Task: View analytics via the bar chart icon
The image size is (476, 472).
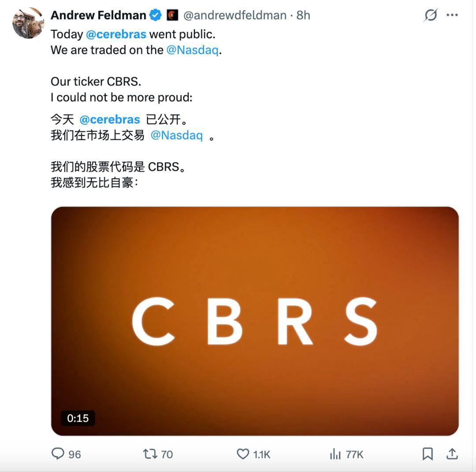Action: click(335, 454)
